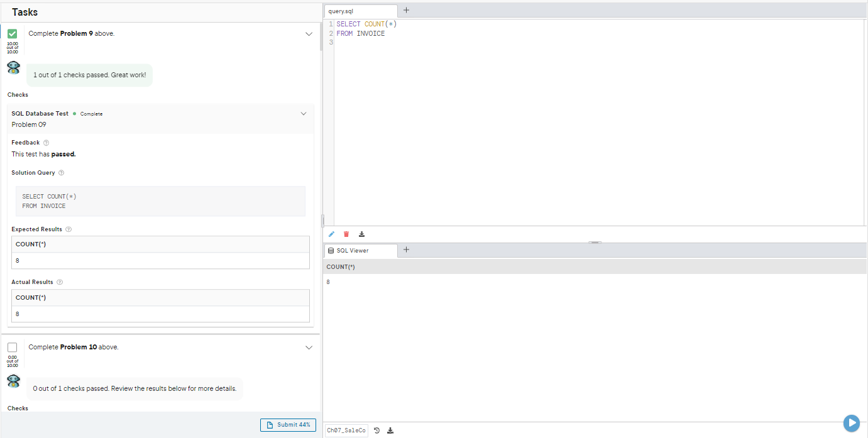Click the download icon beside the trash icon
The image size is (868, 438).
(361, 234)
